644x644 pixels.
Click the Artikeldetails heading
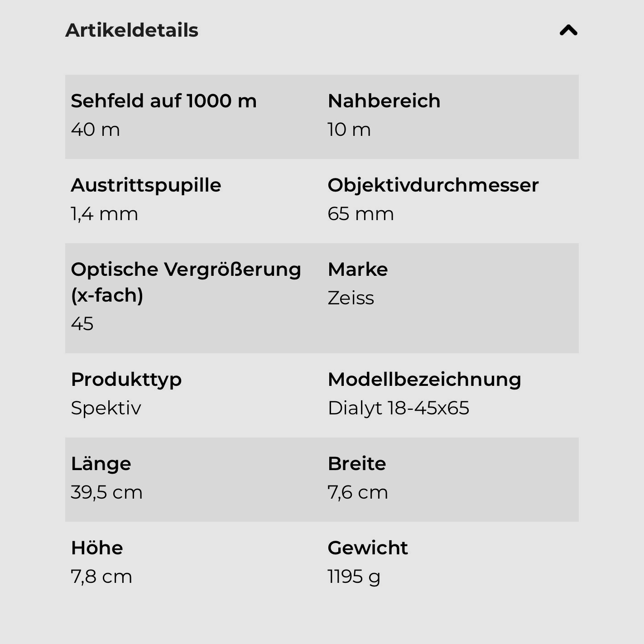click(x=132, y=30)
